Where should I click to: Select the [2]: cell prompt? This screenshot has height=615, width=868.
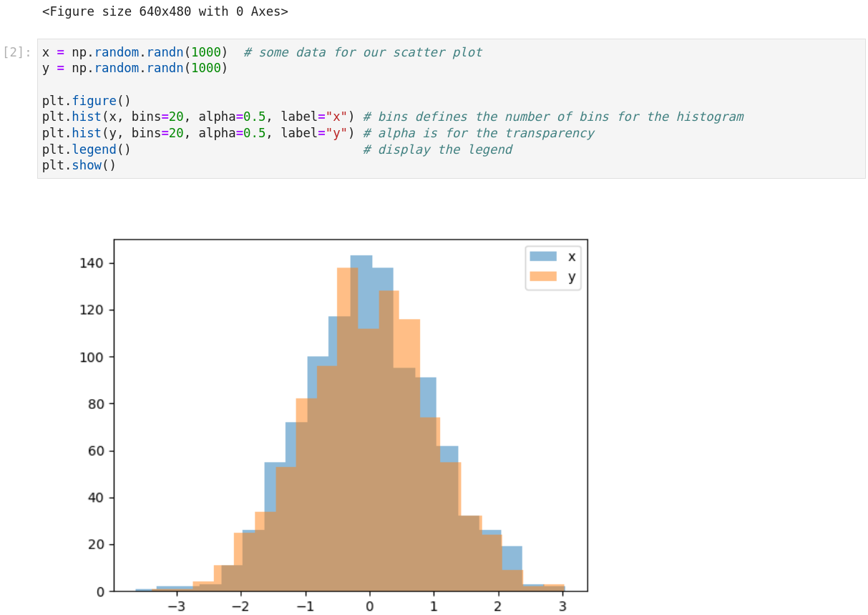[17, 52]
